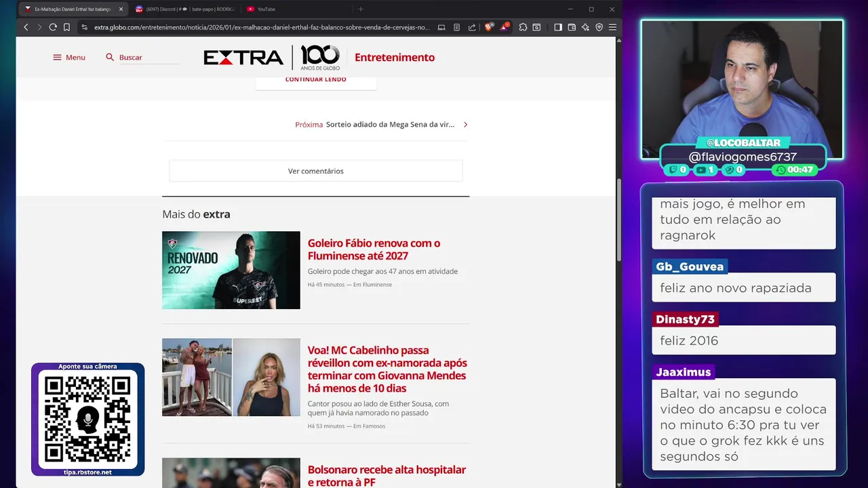Open a new browser tab
The image size is (868, 488).
point(361,9)
